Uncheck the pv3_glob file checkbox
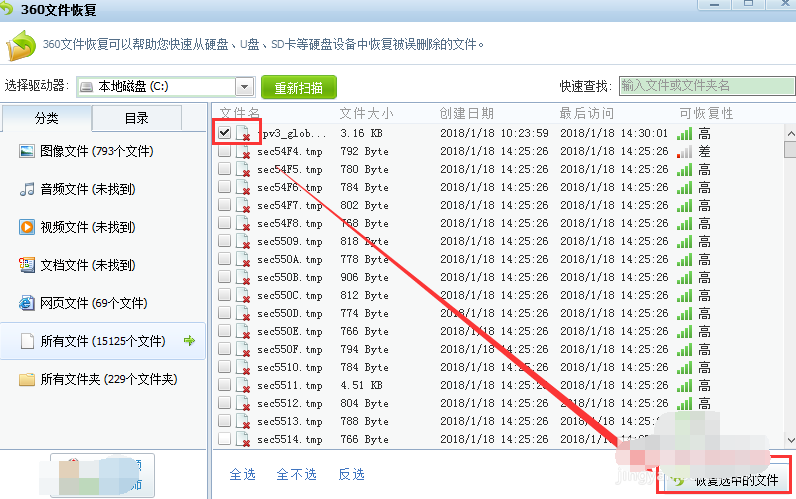This screenshot has height=499, width=796. tap(224, 133)
